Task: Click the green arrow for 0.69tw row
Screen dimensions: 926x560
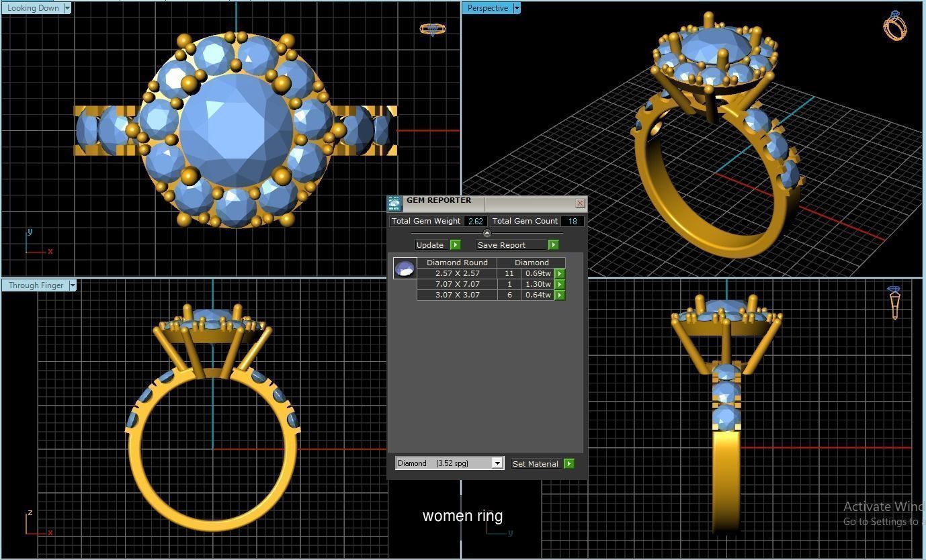Action: coord(560,273)
